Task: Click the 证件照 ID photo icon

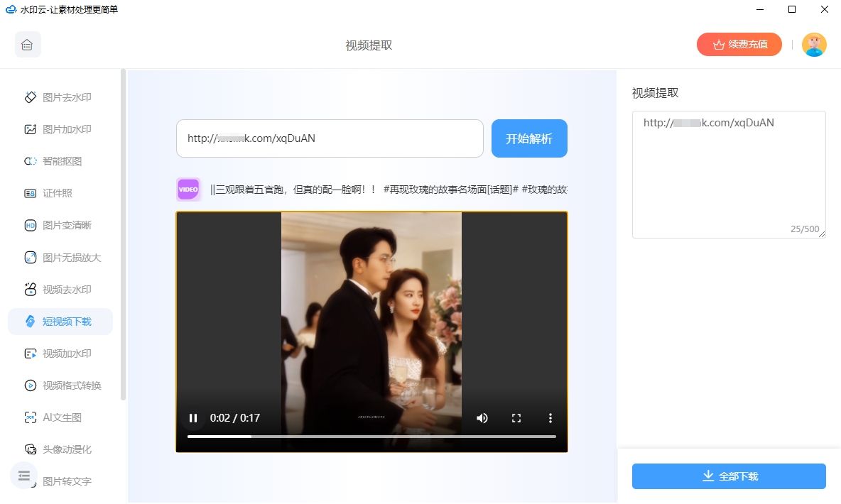Action: coord(31,193)
